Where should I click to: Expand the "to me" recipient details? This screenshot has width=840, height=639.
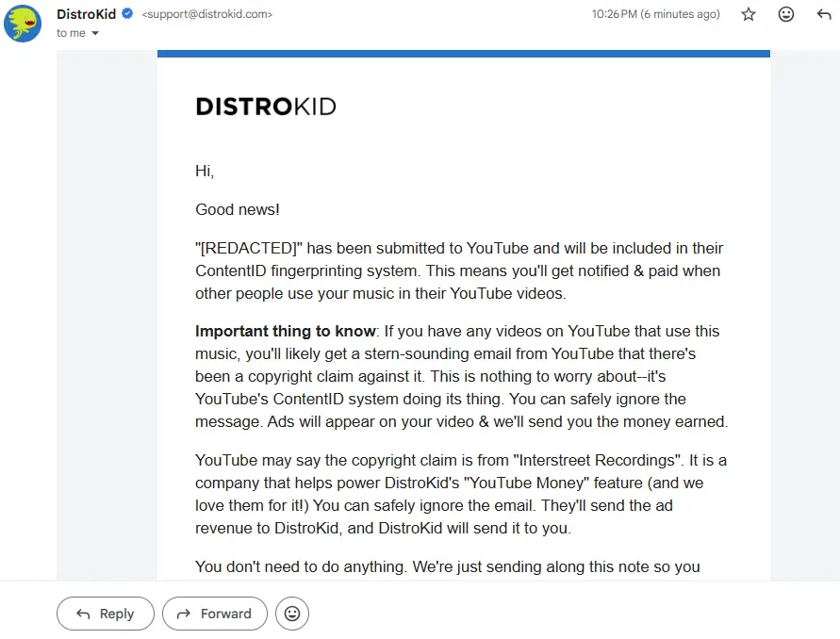click(x=95, y=33)
